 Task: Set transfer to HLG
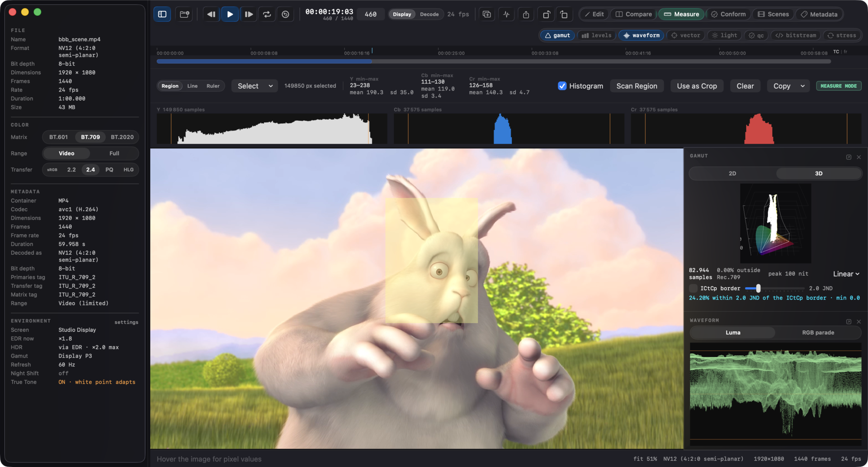click(x=128, y=170)
